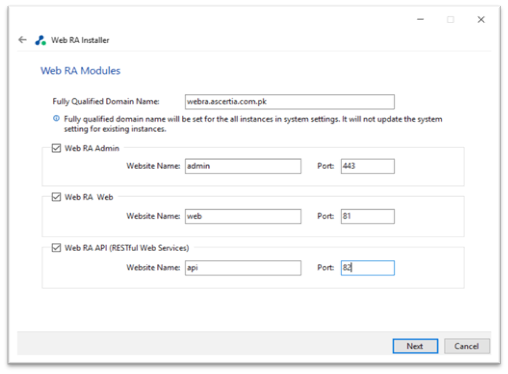Focus the api Website Name field

point(243,268)
